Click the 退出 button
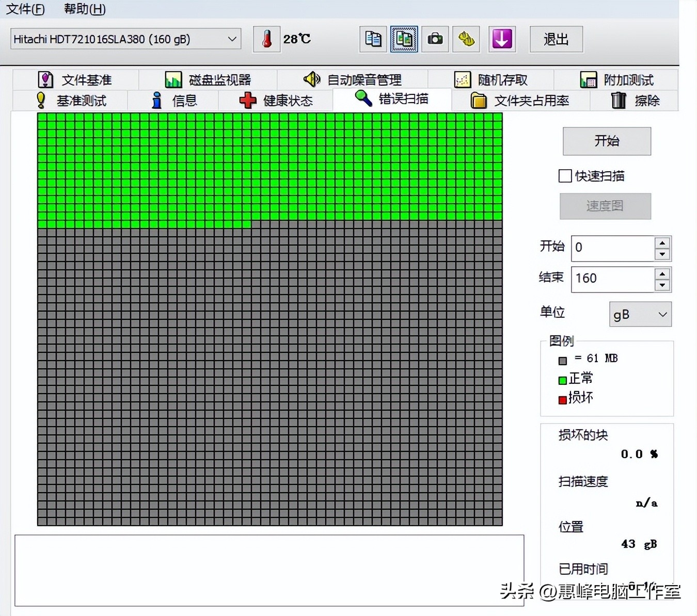 pos(556,39)
